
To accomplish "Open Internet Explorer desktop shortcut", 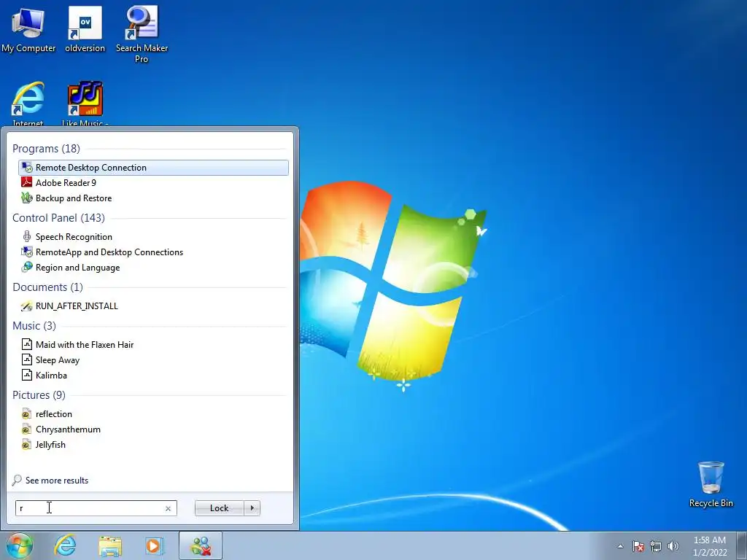I will click(28, 104).
